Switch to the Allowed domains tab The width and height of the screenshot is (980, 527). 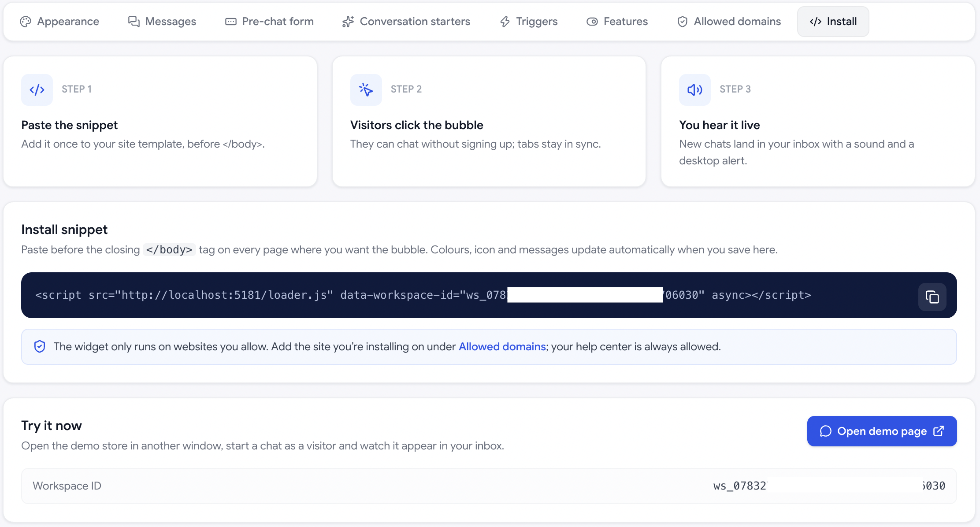(x=729, y=22)
